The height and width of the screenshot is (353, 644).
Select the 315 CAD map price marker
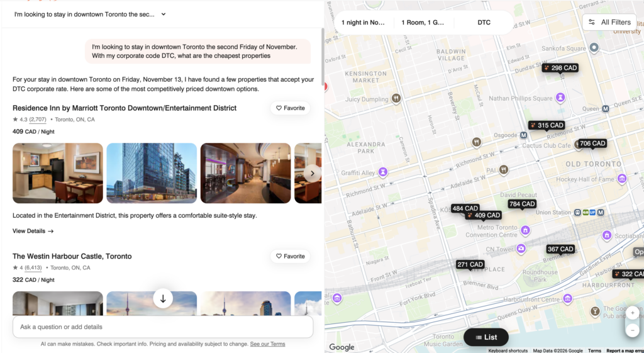pyautogui.click(x=547, y=125)
